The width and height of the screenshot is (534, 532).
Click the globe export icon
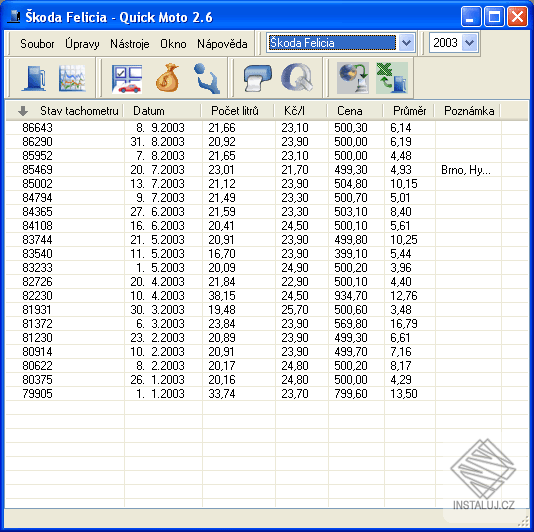[353, 78]
